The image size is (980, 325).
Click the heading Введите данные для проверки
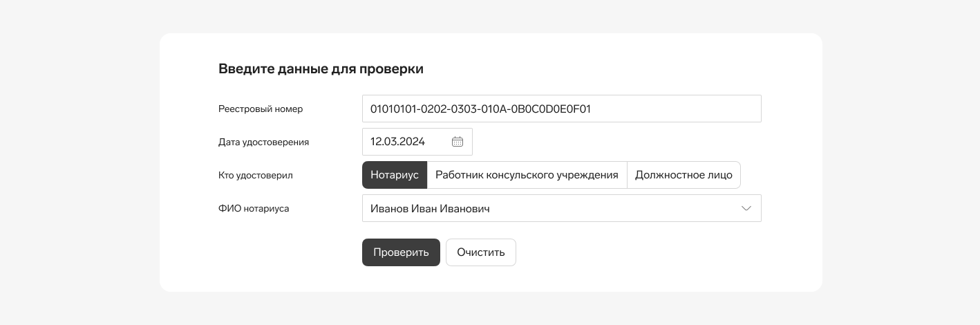[321, 69]
